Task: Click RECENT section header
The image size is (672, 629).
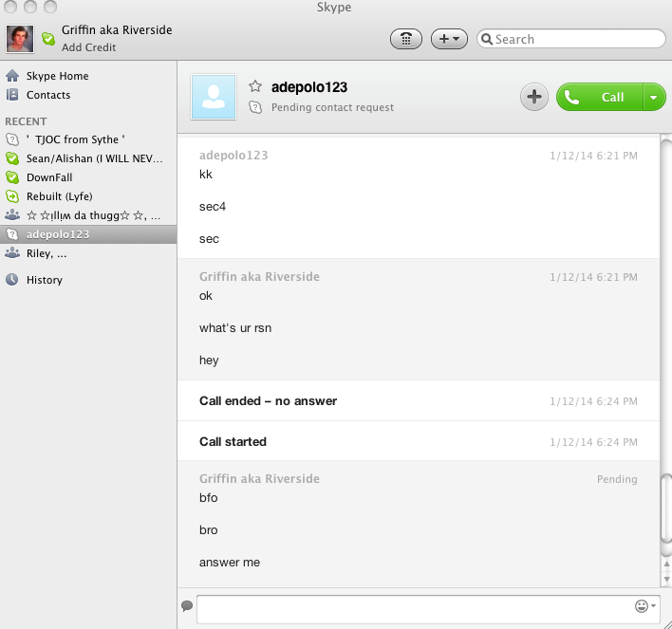Action: 27,121
